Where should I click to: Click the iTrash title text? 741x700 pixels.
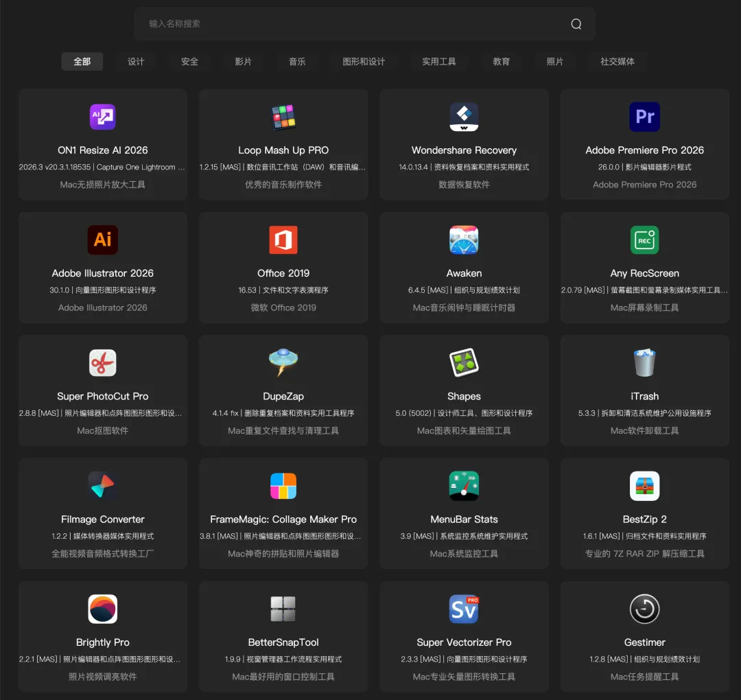pyautogui.click(x=644, y=396)
